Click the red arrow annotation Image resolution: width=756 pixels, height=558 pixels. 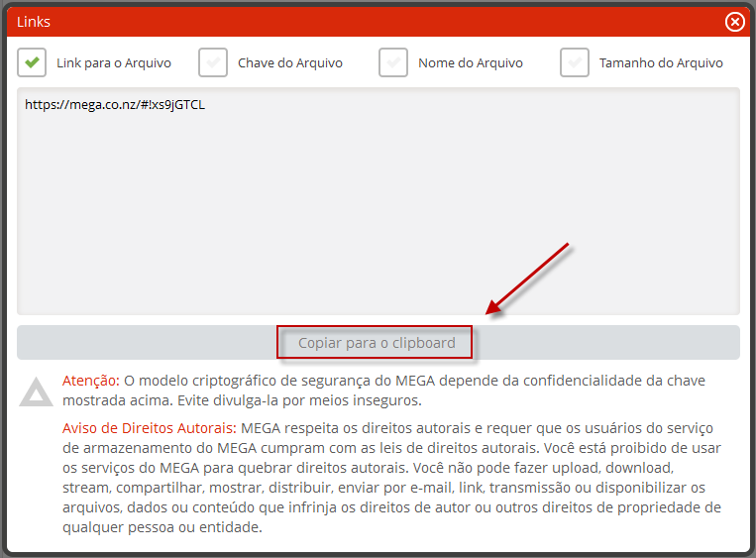pyautogui.click(x=527, y=278)
